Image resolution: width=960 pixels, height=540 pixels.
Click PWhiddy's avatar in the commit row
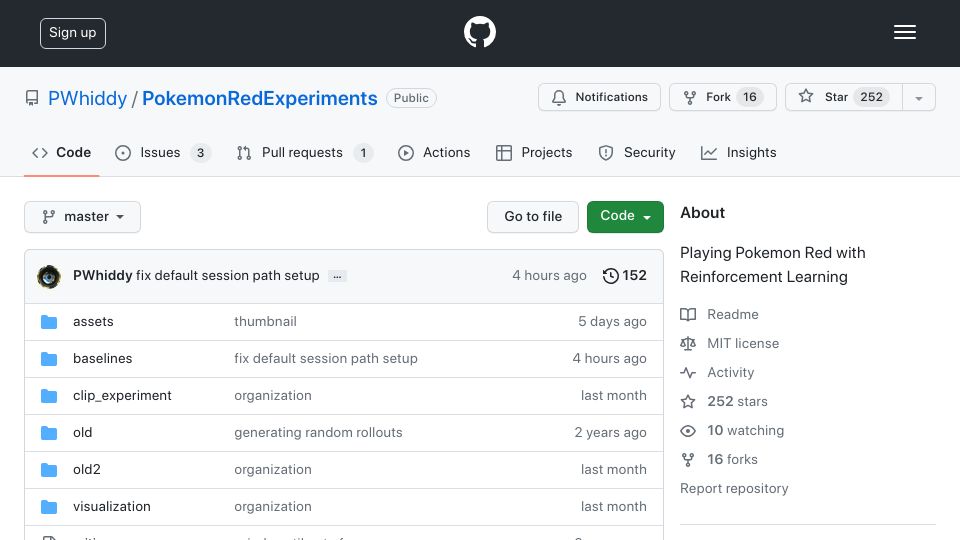49,276
